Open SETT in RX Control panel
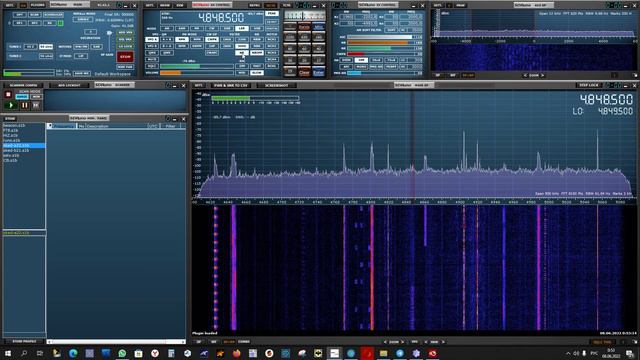The image size is (640, 360). pos(150,5)
